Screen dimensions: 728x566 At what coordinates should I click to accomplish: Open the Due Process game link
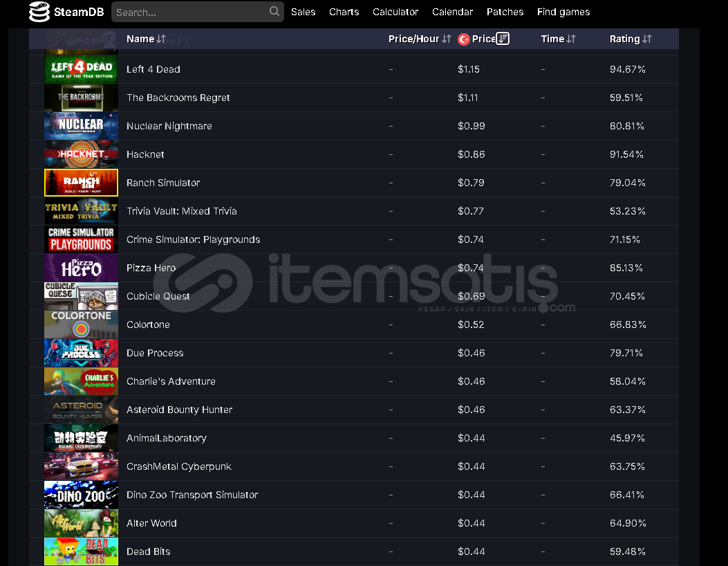click(x=155, y=353)
